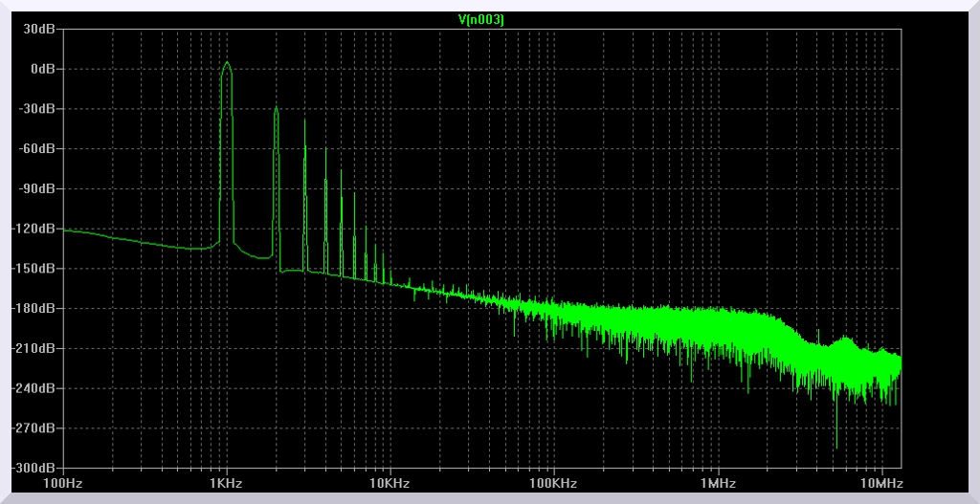This screenshot has width=980, height=504.
Task: Click the 100KHz horizontal axis label
Action: pyautogui.click(x=554, y=484)
